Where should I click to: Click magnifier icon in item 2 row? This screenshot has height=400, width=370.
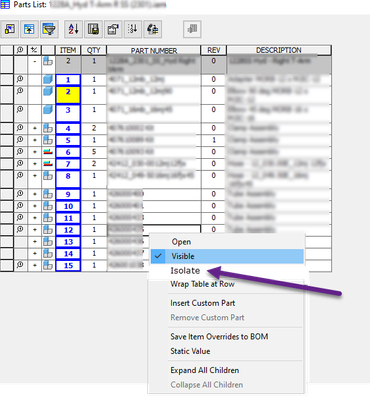[20, 91]
